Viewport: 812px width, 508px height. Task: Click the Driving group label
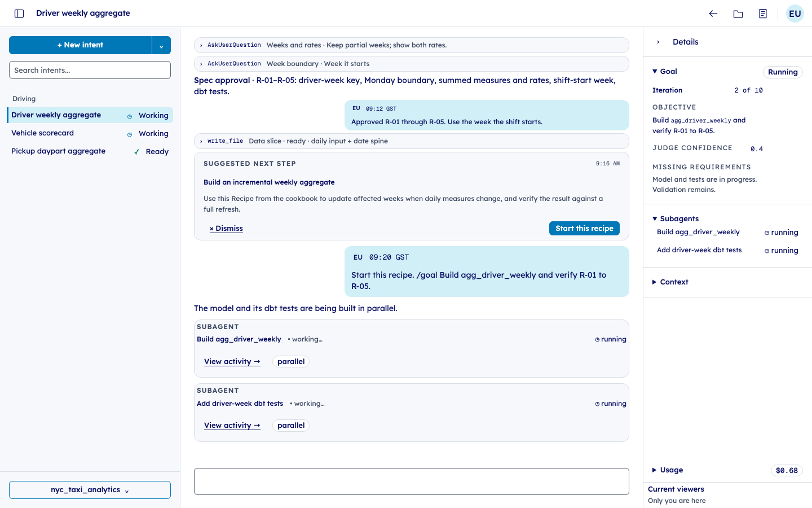point(24,99)
